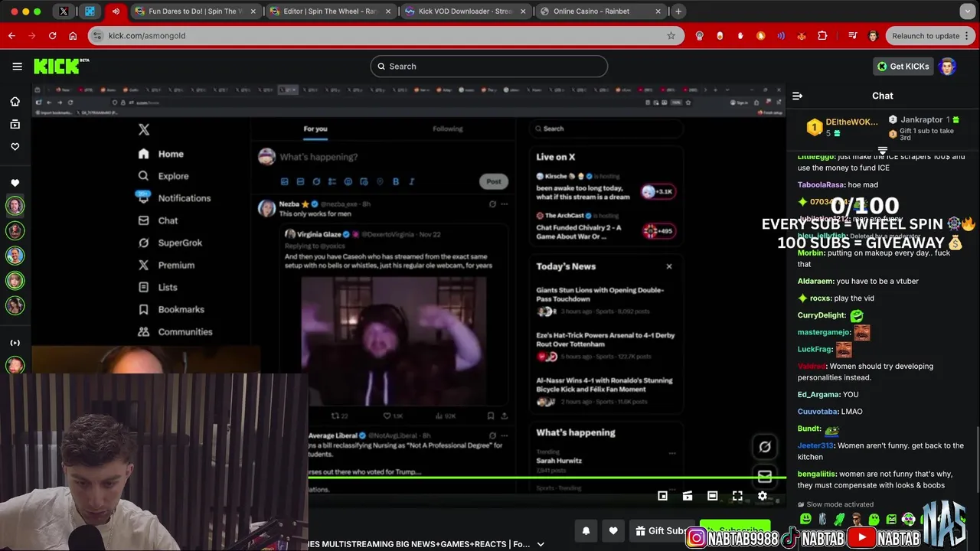
Task: Click the Chat panel header title
Action: coord(883,96)
